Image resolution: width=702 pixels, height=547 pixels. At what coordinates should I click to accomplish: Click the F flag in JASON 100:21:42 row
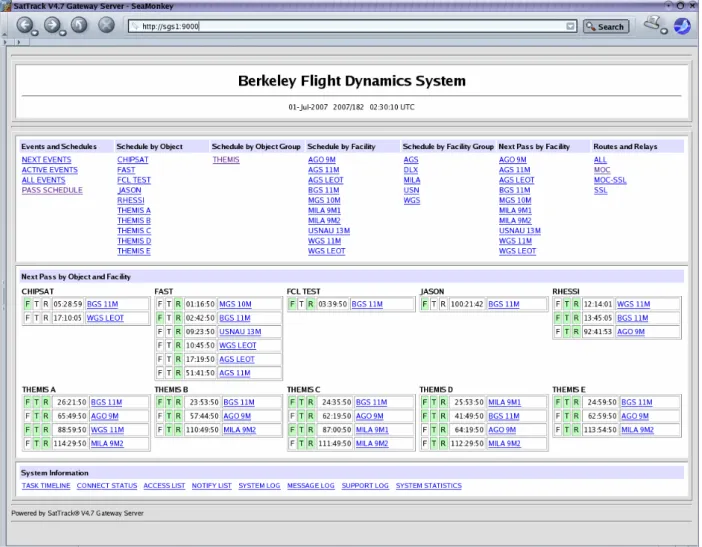(425, 304)
